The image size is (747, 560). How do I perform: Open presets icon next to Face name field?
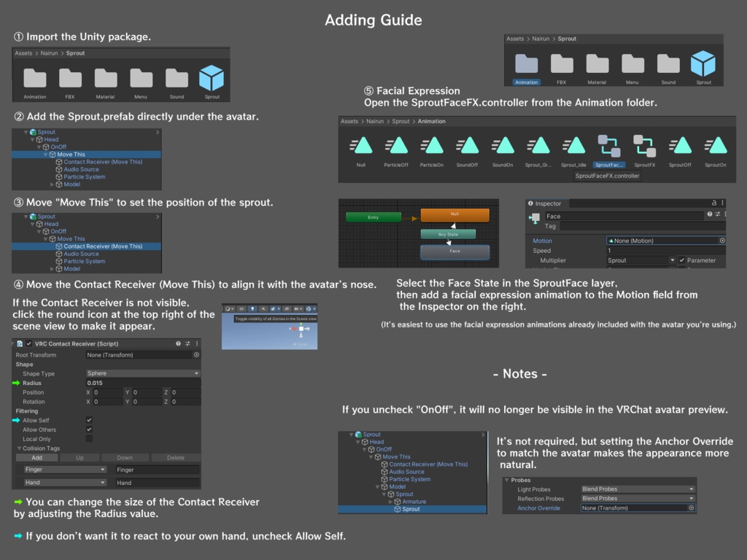[718, 214]
